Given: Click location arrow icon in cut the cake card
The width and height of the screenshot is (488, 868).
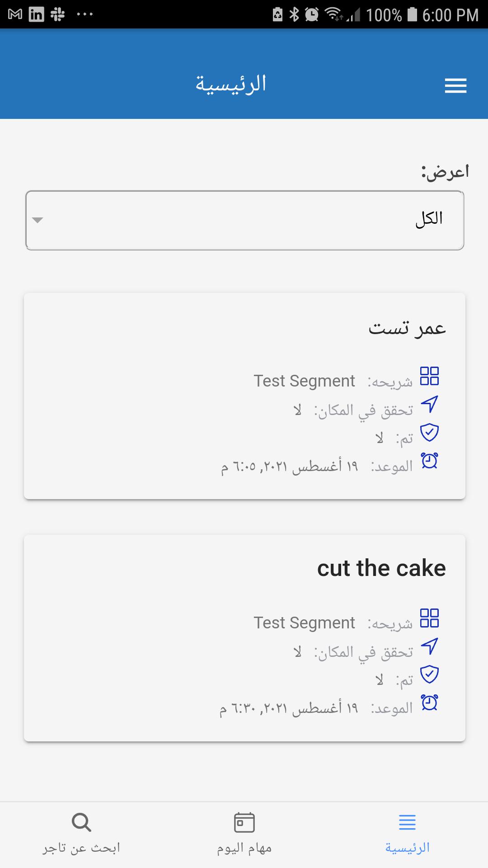Looking at the screenshot, I should 429,646.
